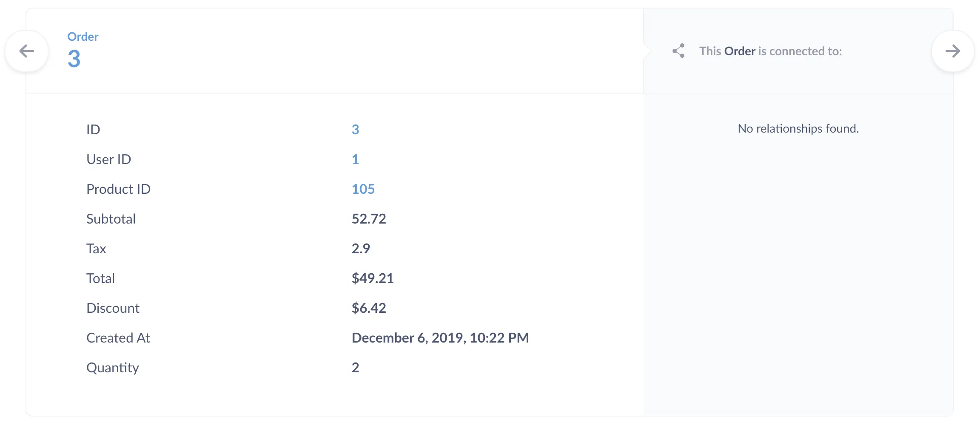Click the ID value 3 link

pyautogui.click(x=356, y=129)
